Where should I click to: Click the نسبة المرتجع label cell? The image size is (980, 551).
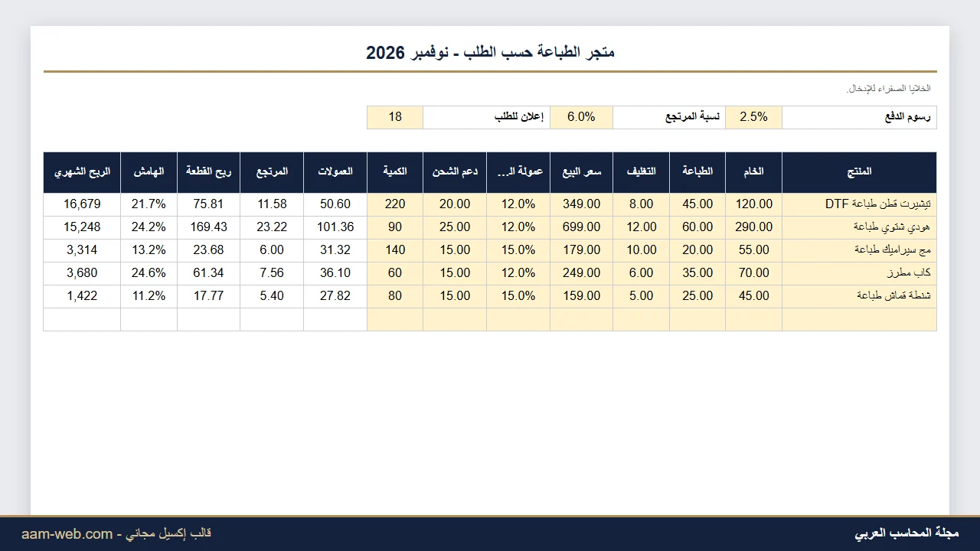point(669,117)
